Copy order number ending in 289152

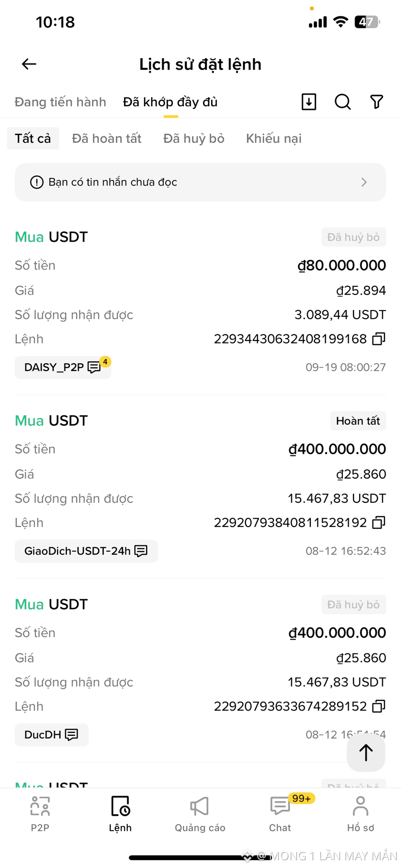tap(379, 706)
